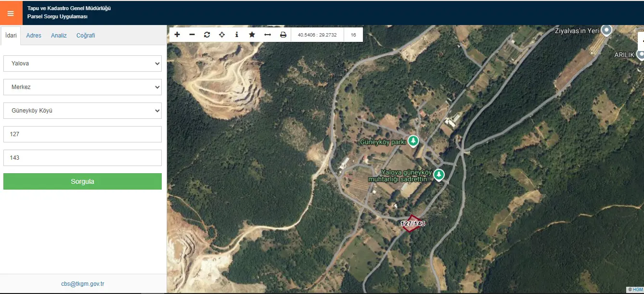
Task: Click the 127/143 parcel label on map
Action: [413, 224]
